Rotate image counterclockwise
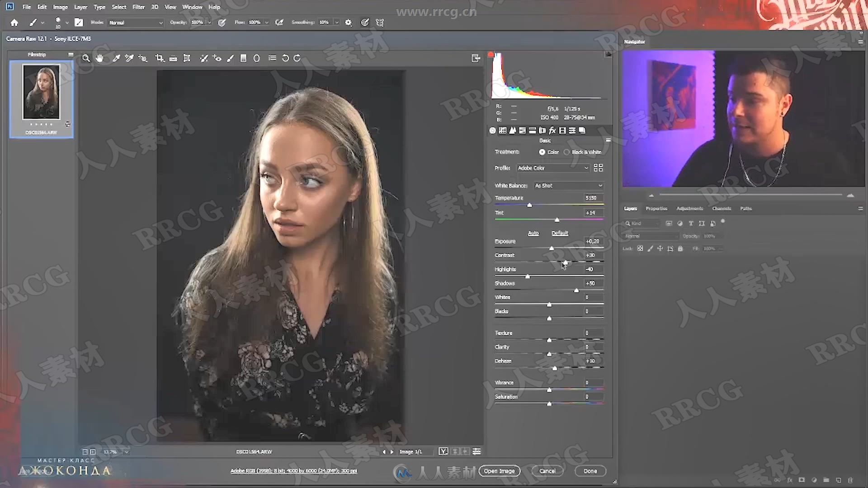Image resolution: width=868 pixels, height=488 pixels. (x=285, y=58)
